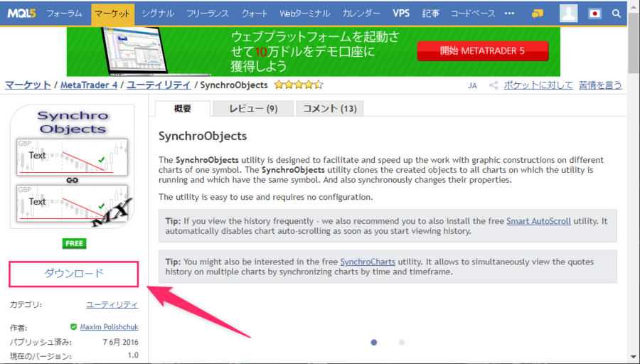Click the Synchro Objects product thumbnail
Screen dimensions: 640x364
click(x=73, y=167)
